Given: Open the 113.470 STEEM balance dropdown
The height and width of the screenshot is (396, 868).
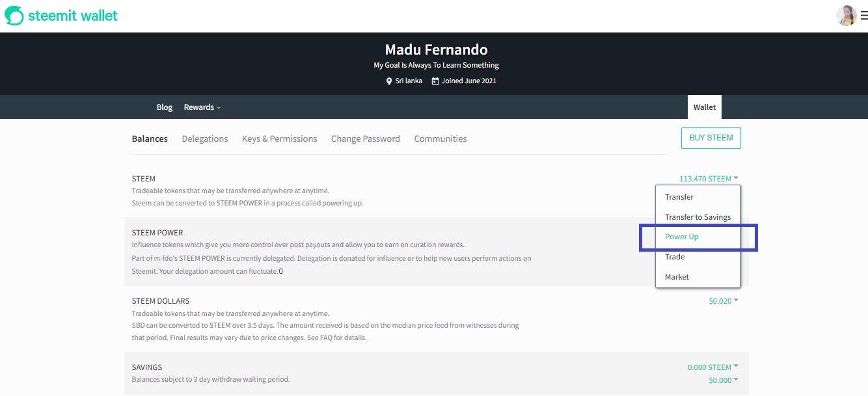Looking at the screenshot, I should tap(709, 179).
